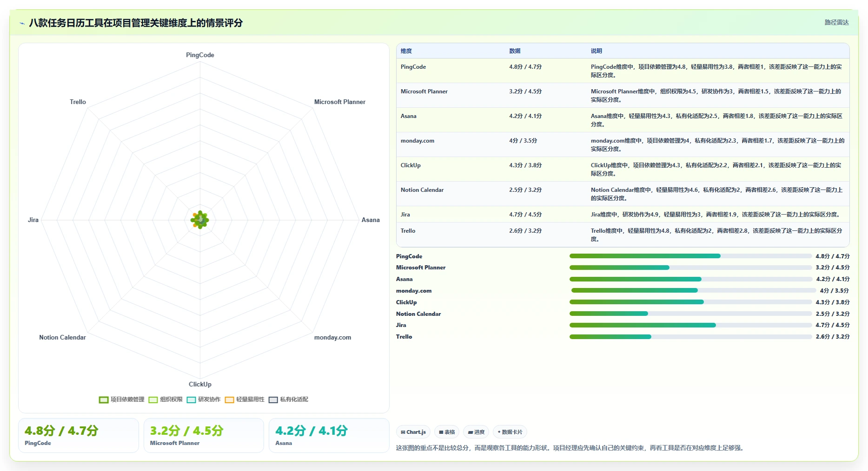868x471 pixels.
Task: Click the table value 2.6分 / 3.2分
Action: click(525, 231)
